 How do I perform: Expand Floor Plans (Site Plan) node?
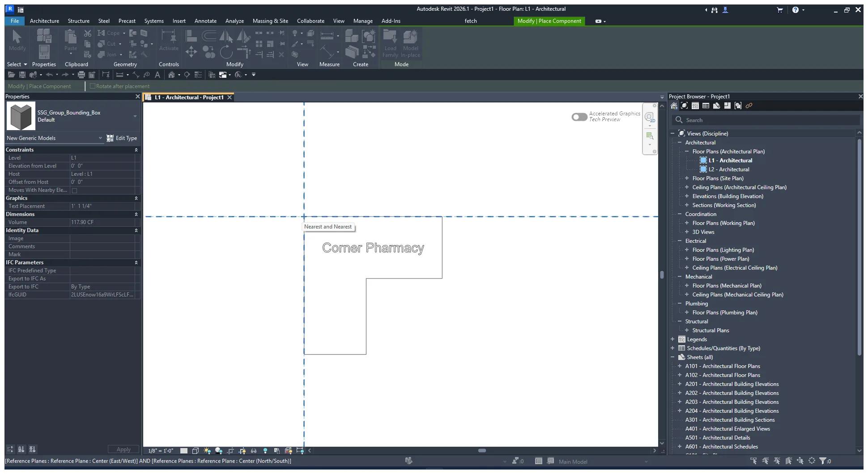pyautogui.click(x=687, y=178)
